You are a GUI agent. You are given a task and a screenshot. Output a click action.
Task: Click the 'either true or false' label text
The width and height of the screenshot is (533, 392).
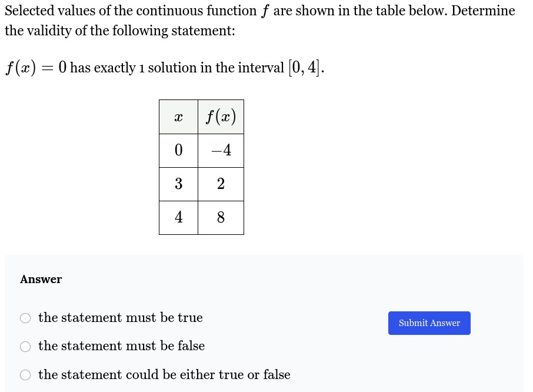[164, 375]
